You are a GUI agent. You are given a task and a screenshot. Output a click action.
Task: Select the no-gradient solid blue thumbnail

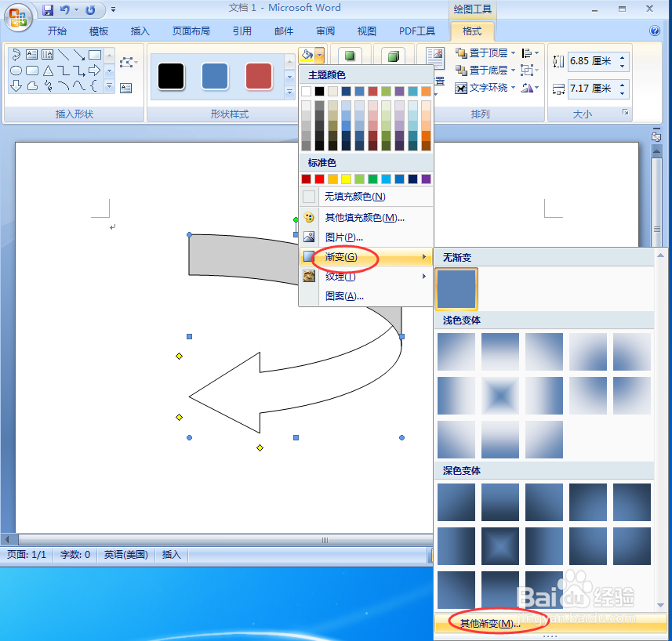point(456,289)
